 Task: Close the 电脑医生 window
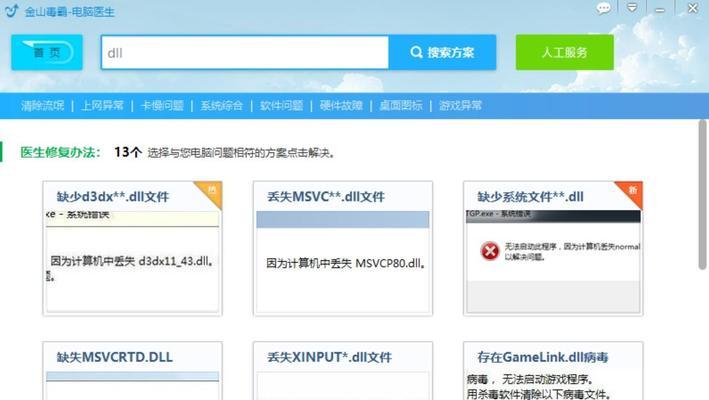click(x=692, y=8)
